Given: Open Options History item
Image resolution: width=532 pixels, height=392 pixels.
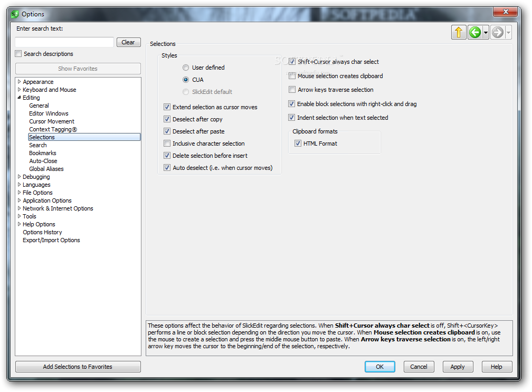Looking at the screenshot, I should [x=42, y=232].
